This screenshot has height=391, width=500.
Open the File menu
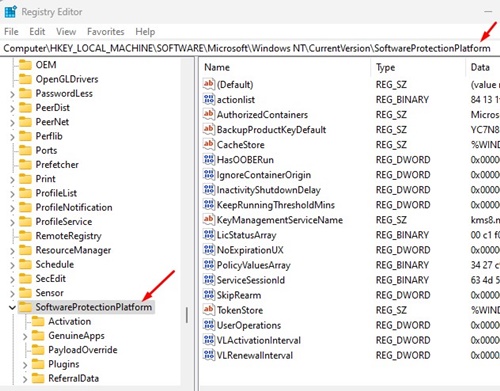(x=11, y=32)
